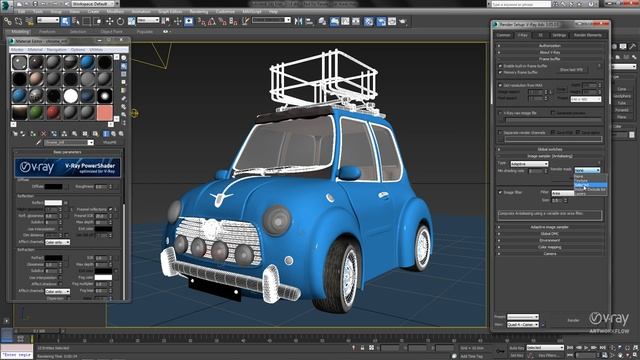Toggle Memory frame buffer checkbox
Image resolution: width=640 pixels, height=360 pixels.
[500, 72]
